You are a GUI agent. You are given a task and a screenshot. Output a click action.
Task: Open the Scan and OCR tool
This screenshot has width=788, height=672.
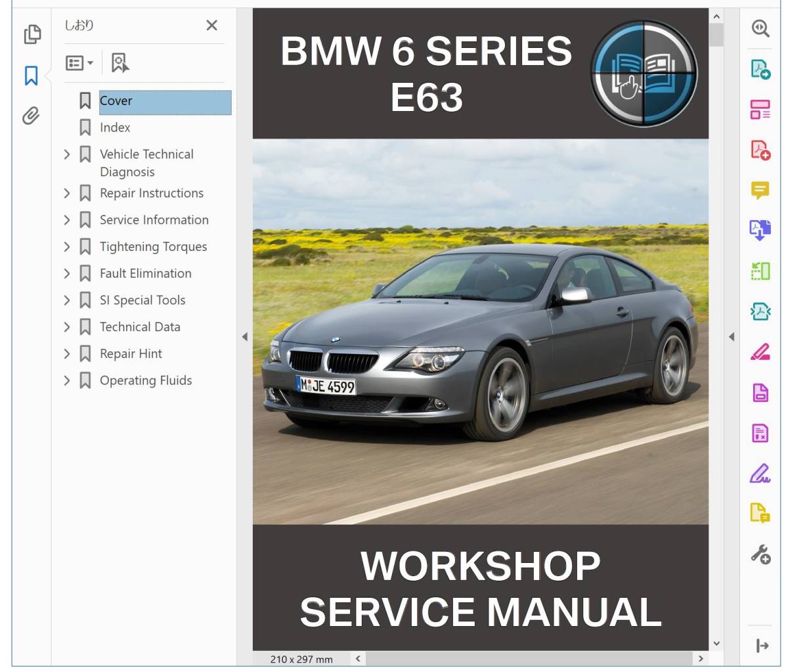tap(760, 311)
